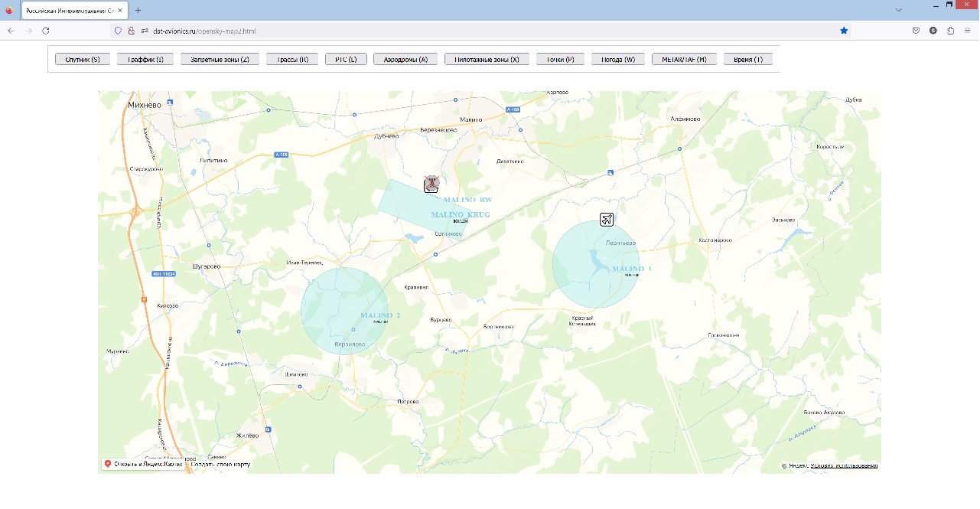Click the Firefox logo icon
The width and height of the screenshot is (980, 509).
[x=9, y=11]
